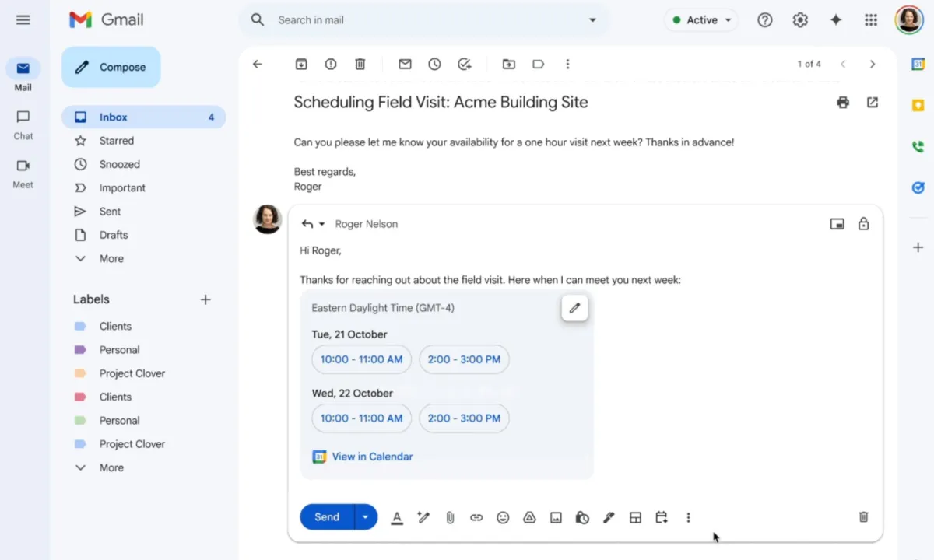
Task: Snooze this email thread
Action: [434, 65]
